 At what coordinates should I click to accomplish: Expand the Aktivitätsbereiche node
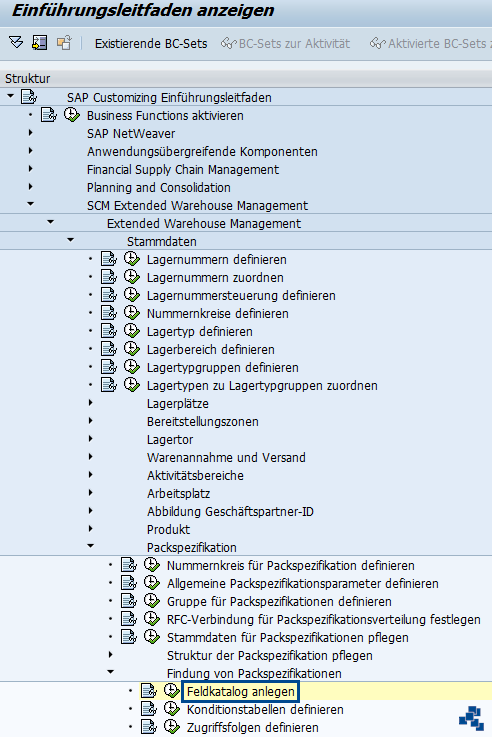91,475
